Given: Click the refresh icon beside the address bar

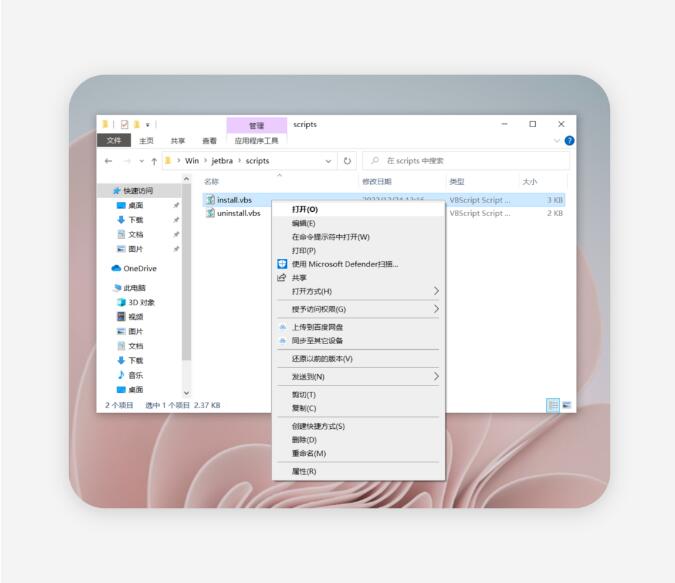Looking at the screenshot, I should pyautogui.click(x=348, y=161).
